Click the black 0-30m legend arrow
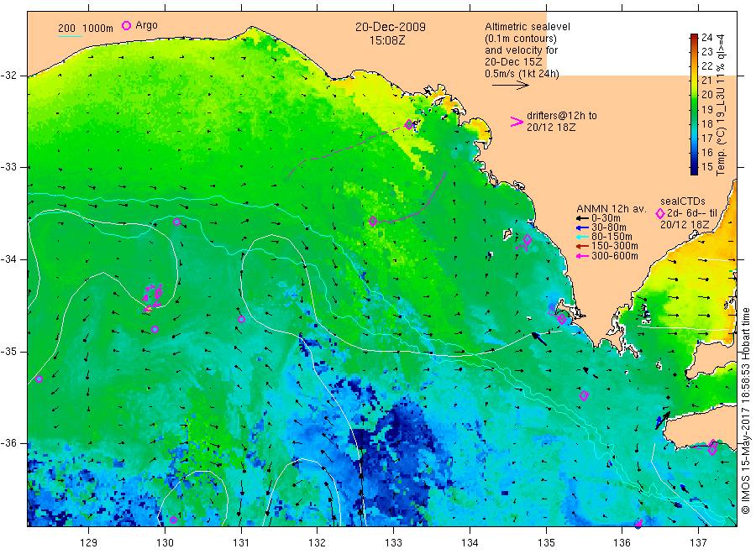 [582, 218]
